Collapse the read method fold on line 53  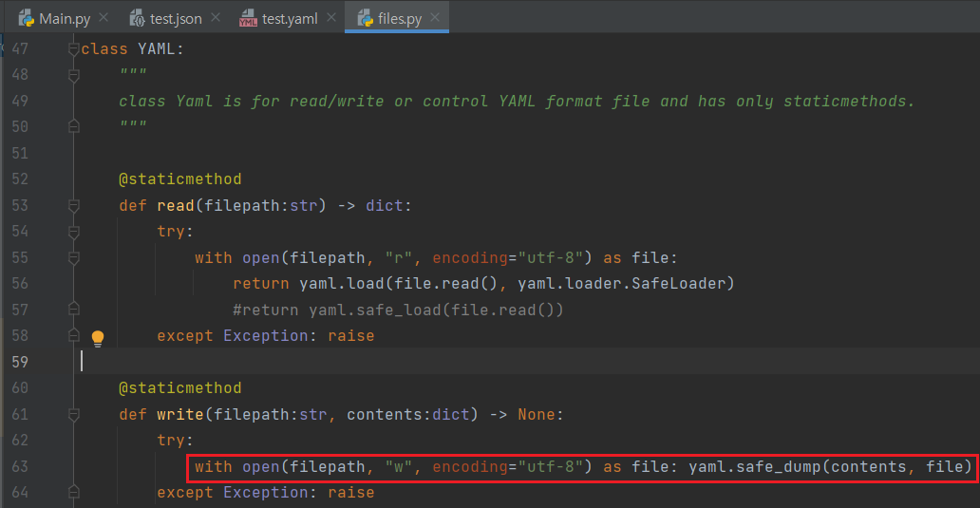74,206
